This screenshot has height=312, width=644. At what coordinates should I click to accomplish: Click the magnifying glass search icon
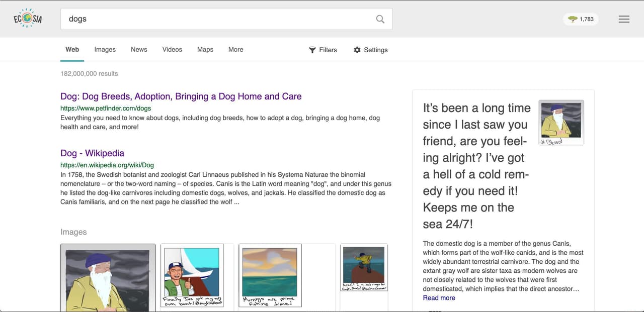pyautogui.click(x=380, y=19)
